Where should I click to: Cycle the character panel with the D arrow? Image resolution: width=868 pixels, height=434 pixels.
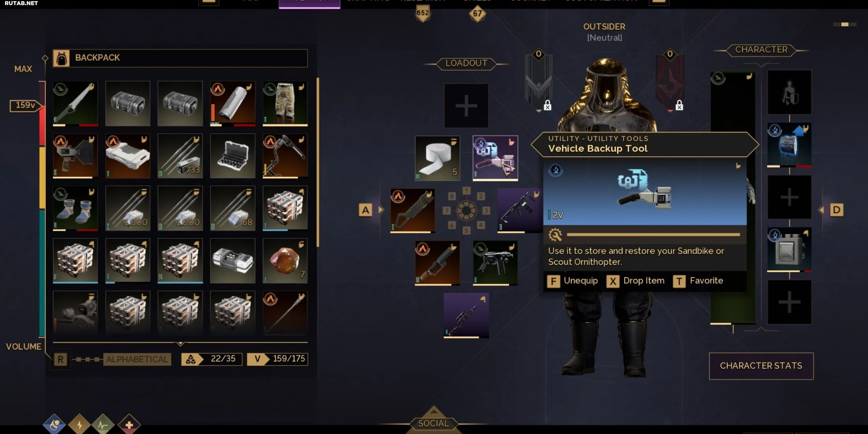click(x=836, y=210)
